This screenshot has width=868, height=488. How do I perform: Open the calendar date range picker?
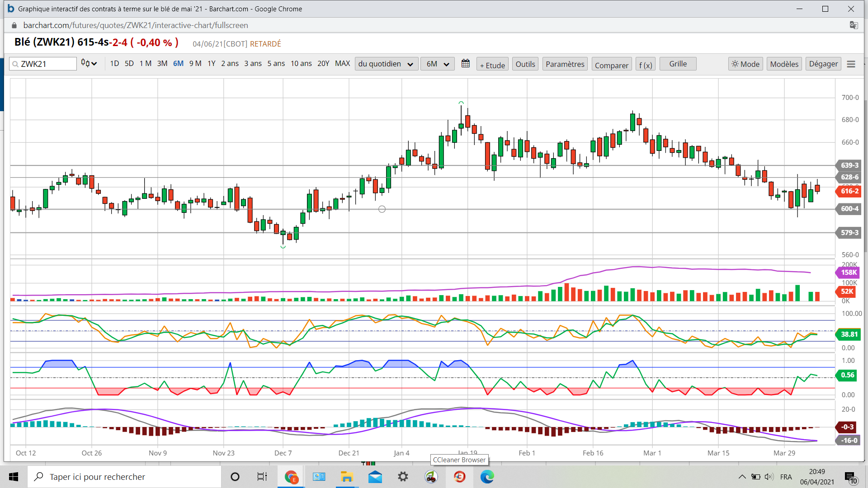click(x=465, y=64)
